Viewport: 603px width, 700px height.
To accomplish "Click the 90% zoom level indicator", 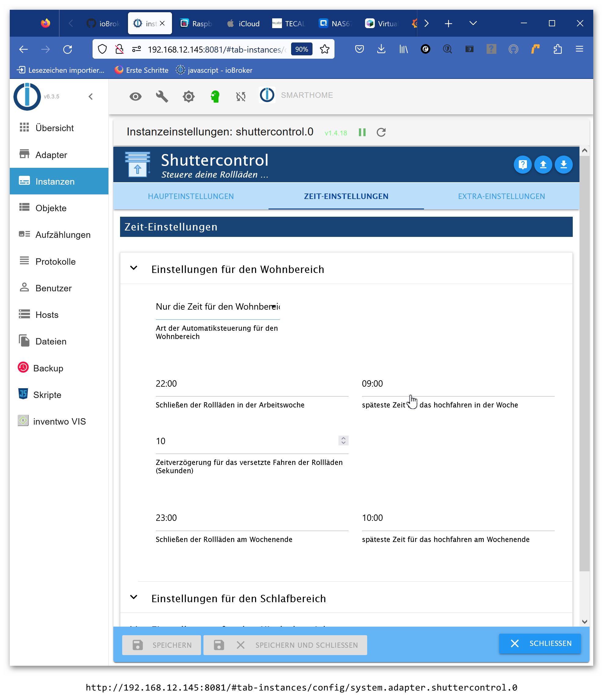I will 301,49.
